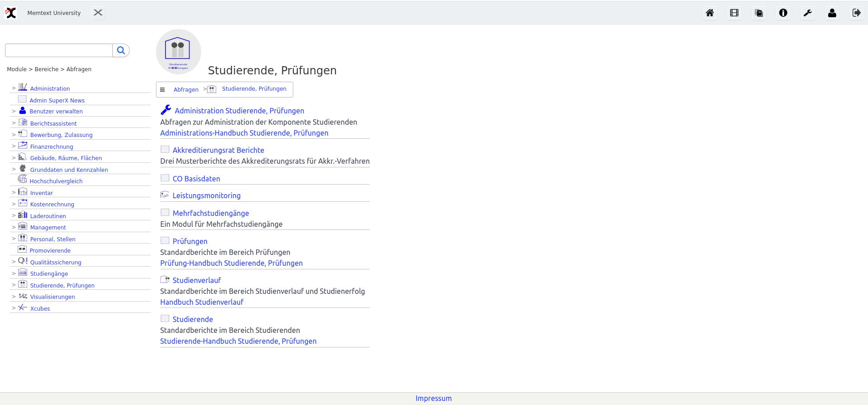
Task: Expand the Administration tree node
Action: (14, 88)
